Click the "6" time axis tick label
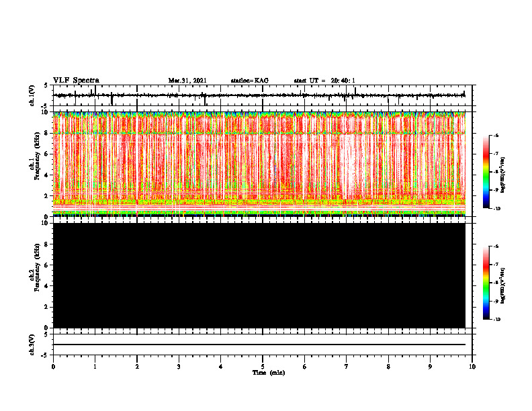The width and height of the screenshot is (532, 411). point(305,367)
